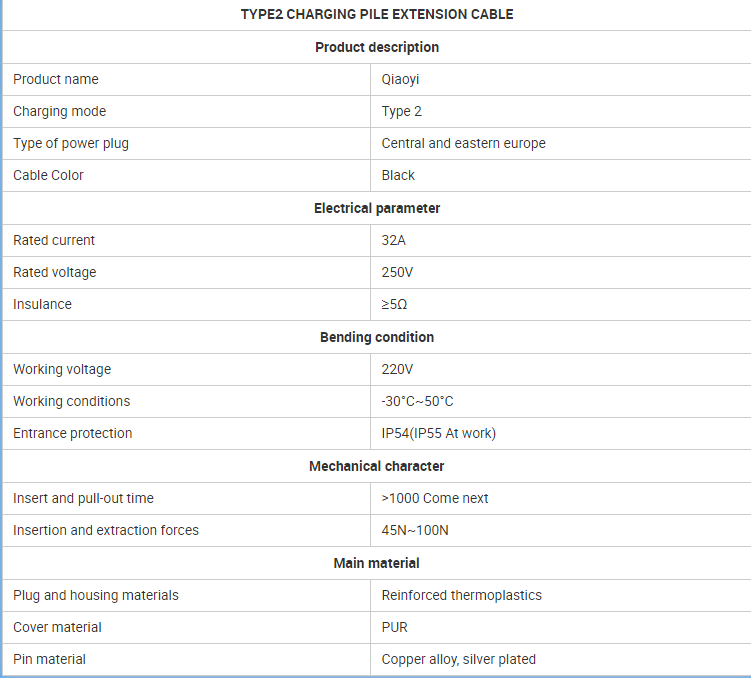Select Central and eastern europe cell
This screenshot has height=678, width=751.
(560, 144)
